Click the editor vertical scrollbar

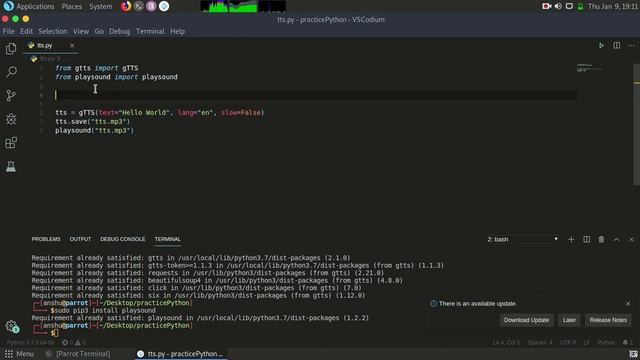click(636, 124)
